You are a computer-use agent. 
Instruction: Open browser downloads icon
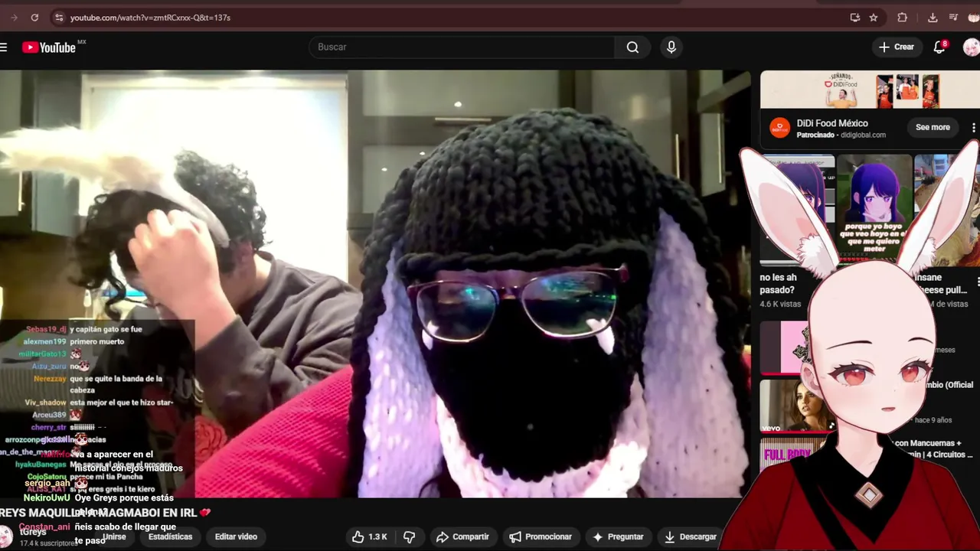[933, 17]
